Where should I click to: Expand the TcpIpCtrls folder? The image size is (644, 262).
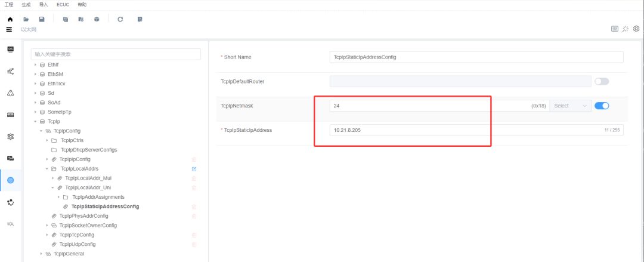(x=47, y=140)
